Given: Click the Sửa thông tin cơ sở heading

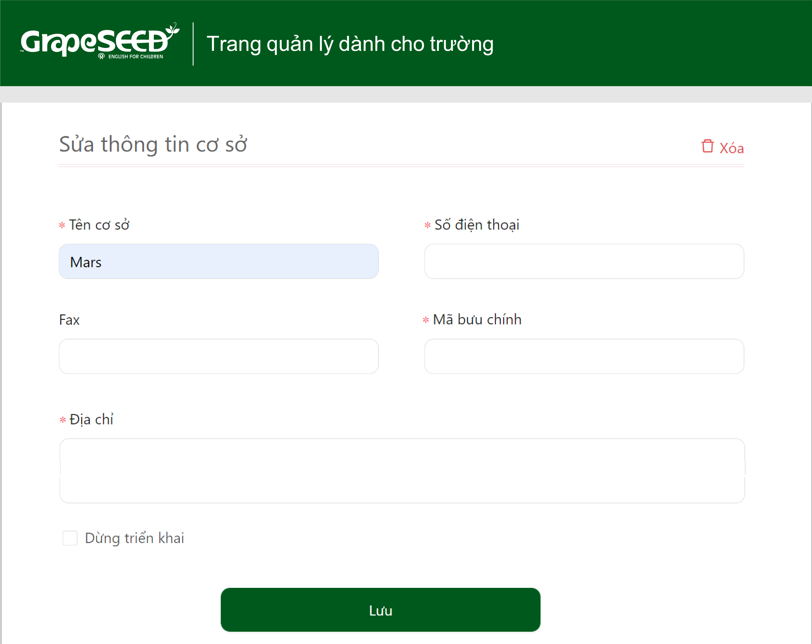Looking at the screenshot, I should click(153, 145).
